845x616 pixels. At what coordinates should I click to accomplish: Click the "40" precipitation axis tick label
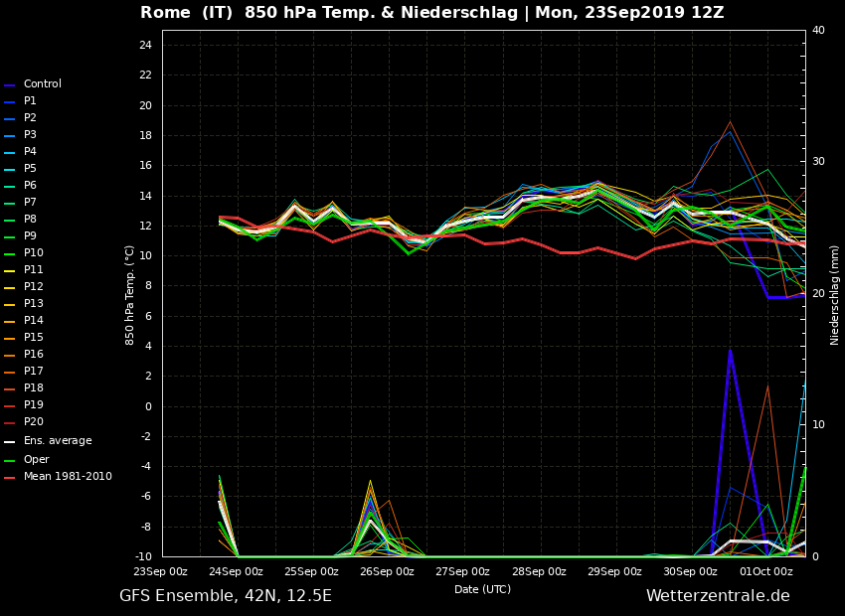(818, 30)
